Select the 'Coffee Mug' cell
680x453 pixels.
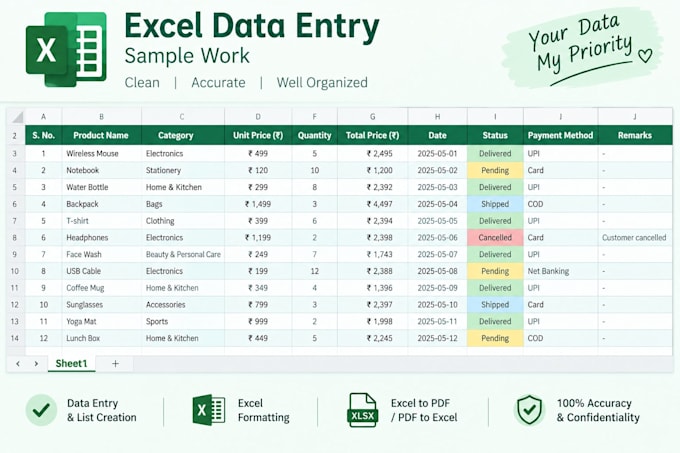tap(101, 288)
